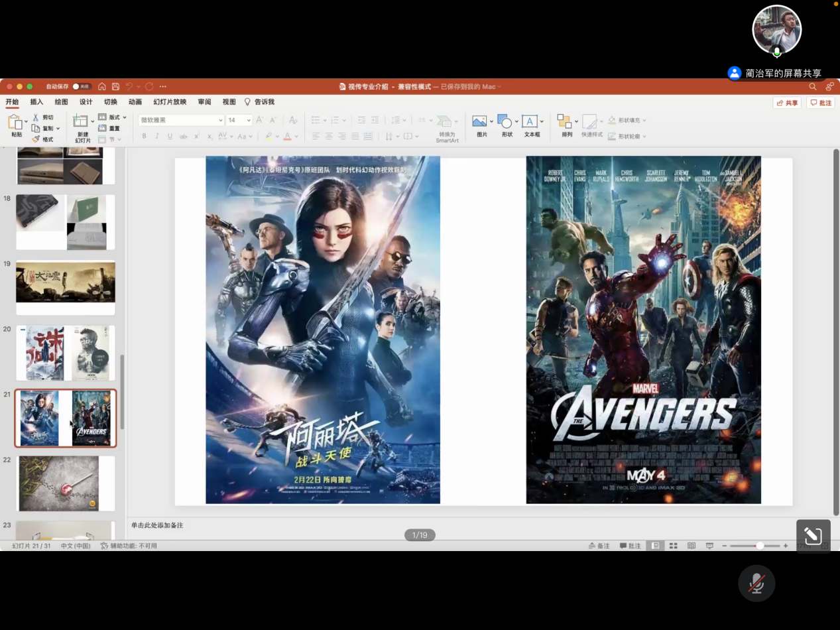The image size is (840, 630).
Task: Click the Save icon in title bar
Action: [x=115, y=87]
